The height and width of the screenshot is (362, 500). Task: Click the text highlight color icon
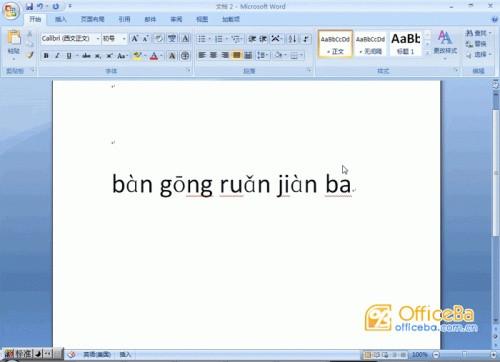pyautogui.click(x=137, y=56)
